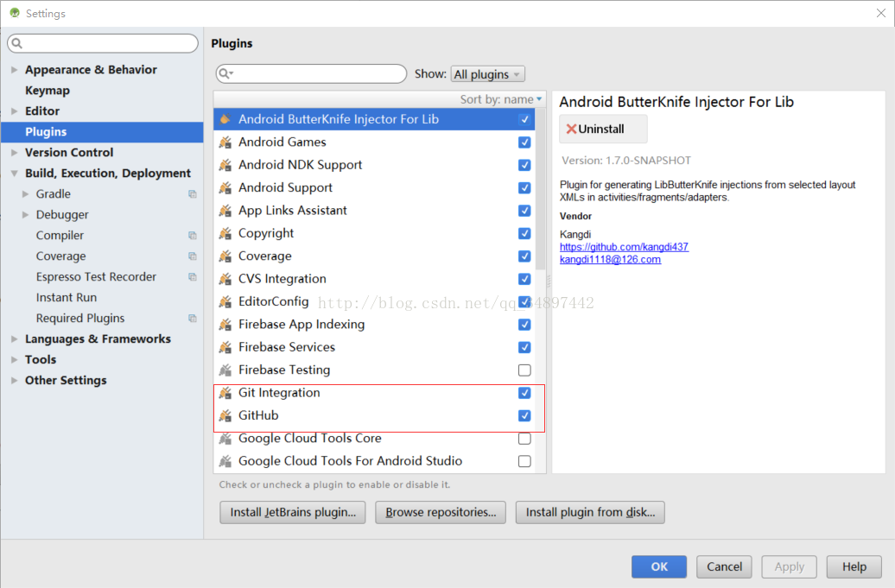This screenshot has width=895, height=588.
Task: Expand the Editor tree node
Action: pos(15,111)
